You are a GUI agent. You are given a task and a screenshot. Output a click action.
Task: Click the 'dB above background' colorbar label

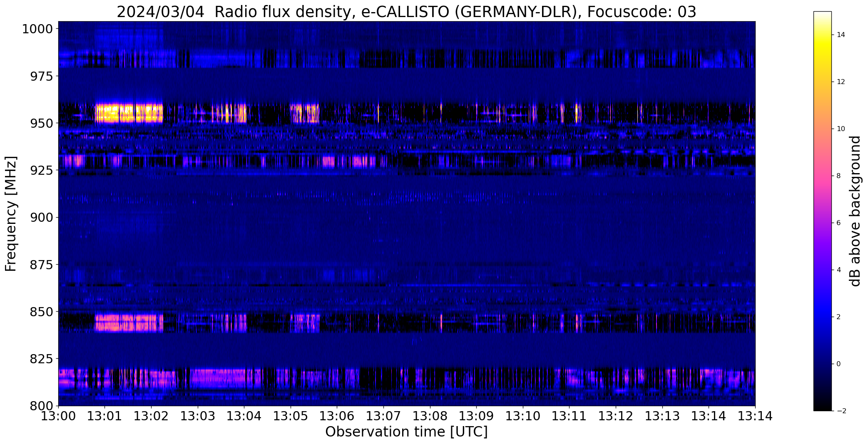[x=855, y=211]
